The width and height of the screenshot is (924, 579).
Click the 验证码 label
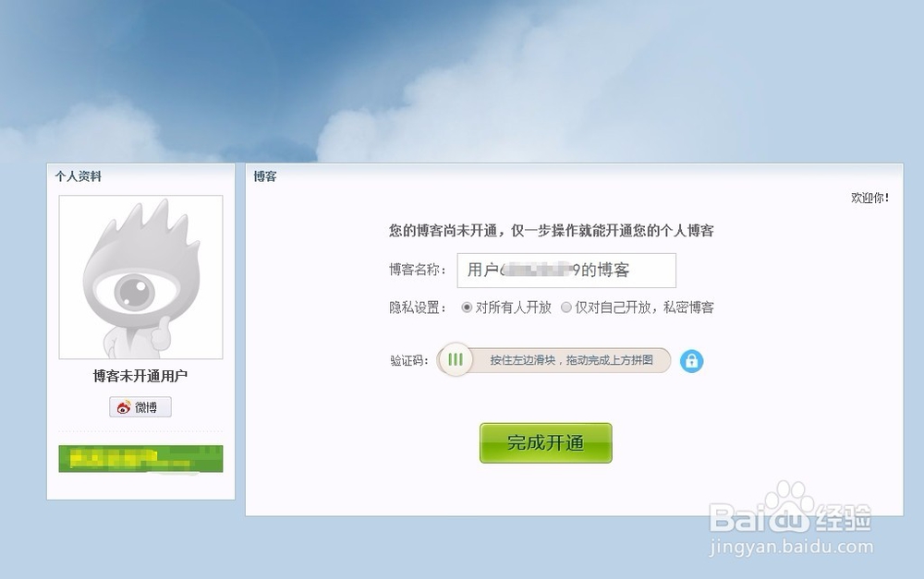(x=408, y=360)
